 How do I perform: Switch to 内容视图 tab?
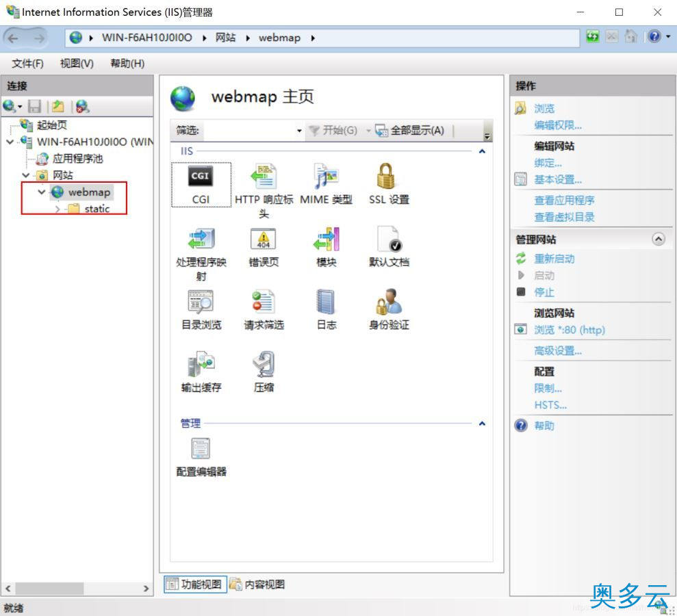tap(257, 585)
